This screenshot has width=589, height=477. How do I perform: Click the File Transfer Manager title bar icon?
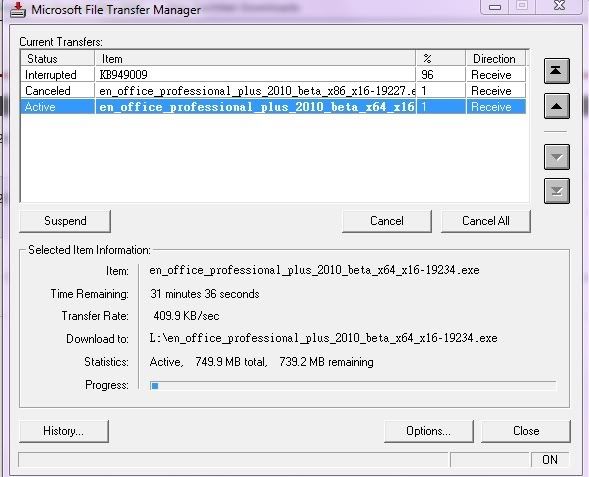pos(18,10)
